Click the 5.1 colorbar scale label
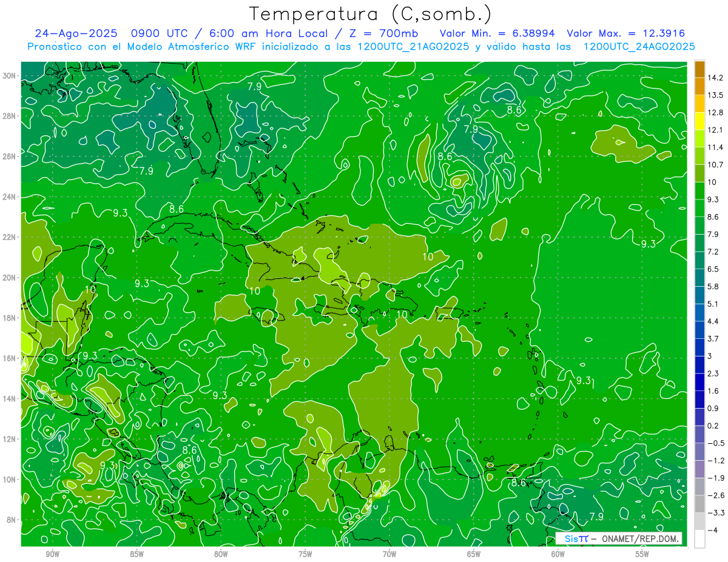Viewport: 728px width, 562px height. pos(714,304)
